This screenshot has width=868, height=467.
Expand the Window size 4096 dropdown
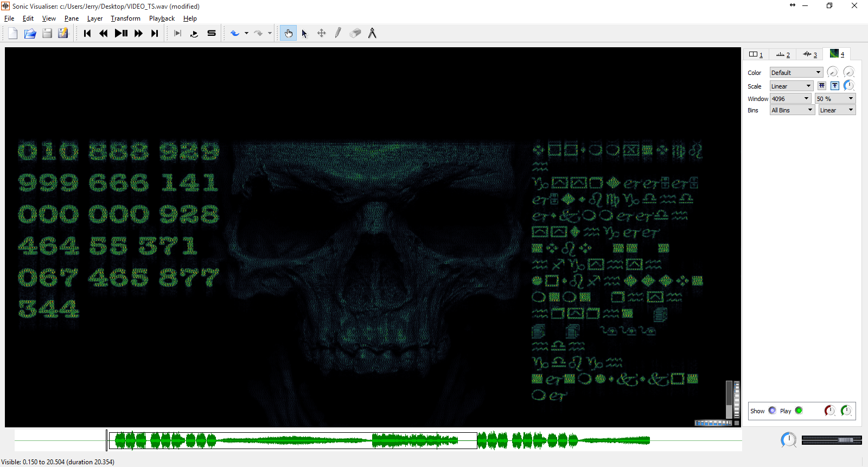[790, 98]
